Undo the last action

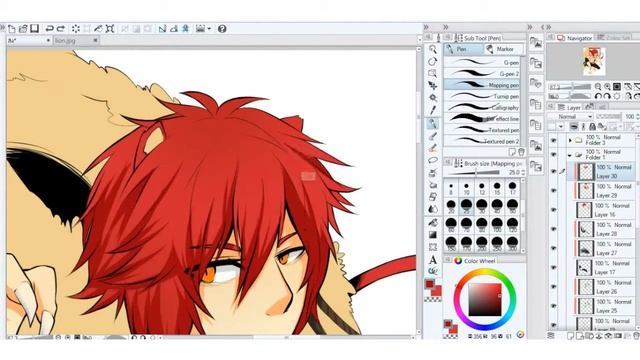[49, 29]
